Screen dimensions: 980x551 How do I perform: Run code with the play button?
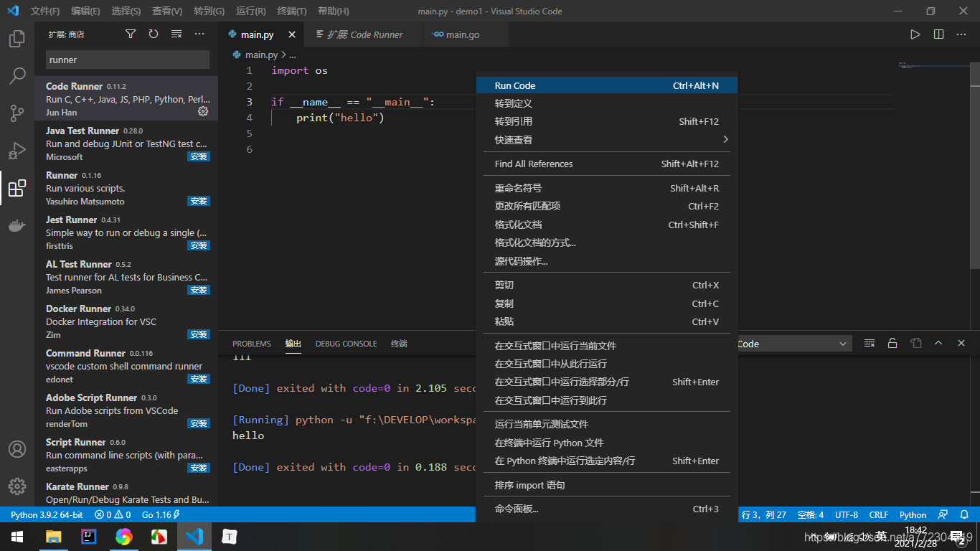[915, 34]
